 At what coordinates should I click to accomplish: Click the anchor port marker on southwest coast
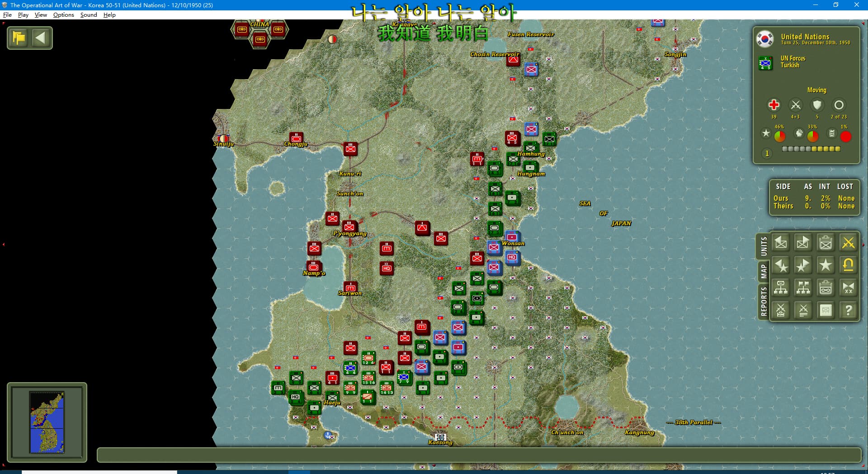[328, 435]
